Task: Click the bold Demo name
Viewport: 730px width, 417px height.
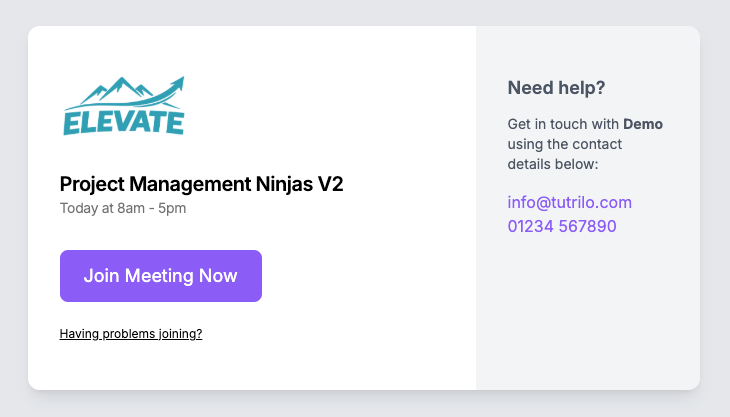Action: [643, 125]
